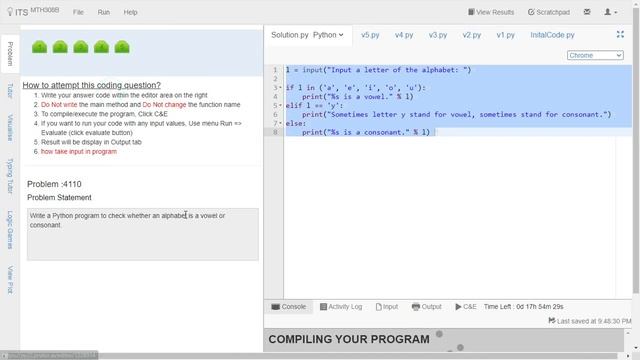
Task: Switch to the Input tab
Action: point(387,307)
